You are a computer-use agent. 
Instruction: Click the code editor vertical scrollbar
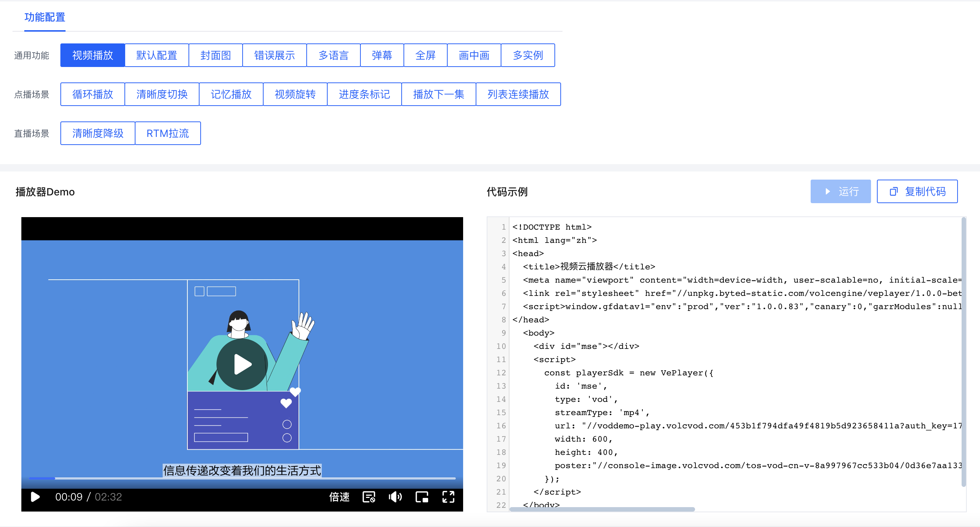(x=963, y=352)
